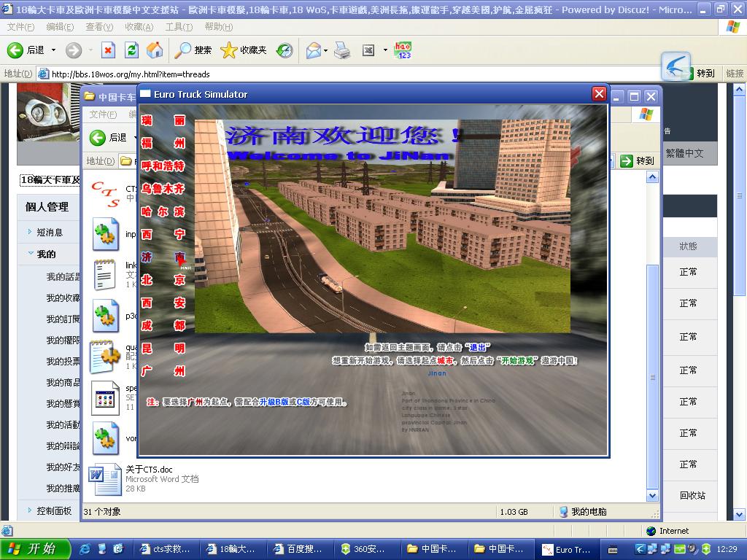
Task: Open the 收藏(A) menu in IE
Action: click(x=139, y=27)
